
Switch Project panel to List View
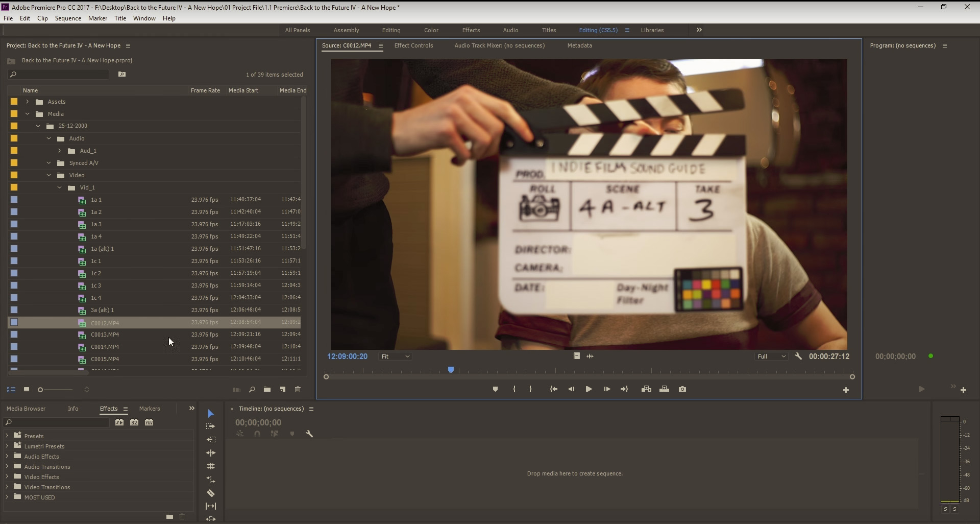tap(11, 390)
